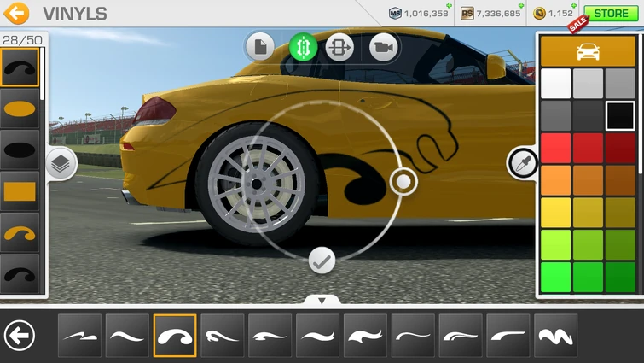Image resolution: width=644 pixels, height=363 pixels.
Task: Add more gold coins with plus icon
Action: (574, 5)
